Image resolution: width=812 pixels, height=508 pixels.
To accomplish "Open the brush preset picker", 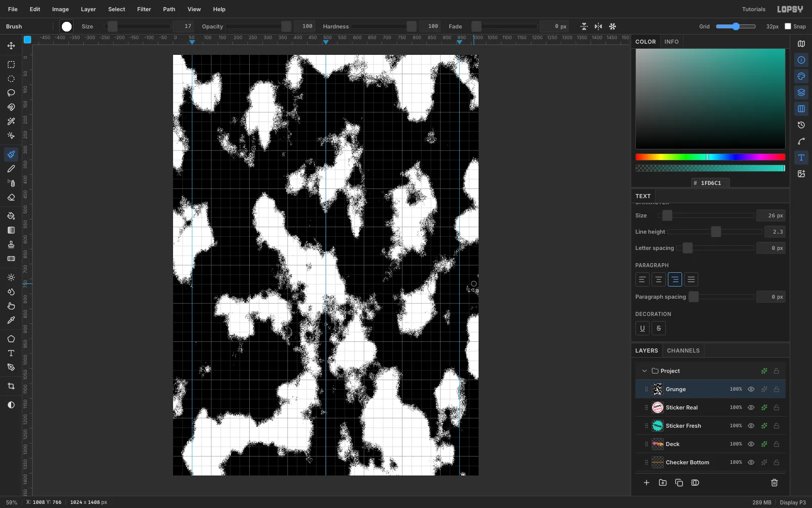I will click(x=66, y=26).
